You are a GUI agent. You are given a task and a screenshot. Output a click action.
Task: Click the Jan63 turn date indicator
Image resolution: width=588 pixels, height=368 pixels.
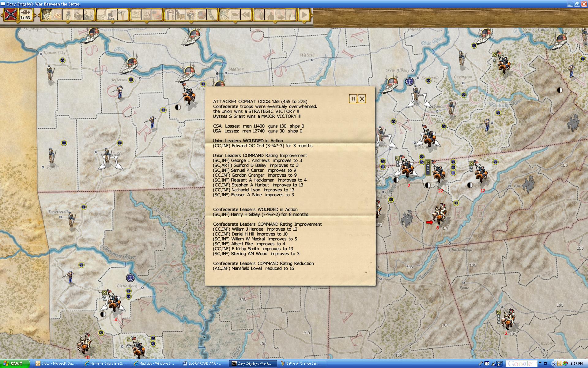(x=25, y=14)
